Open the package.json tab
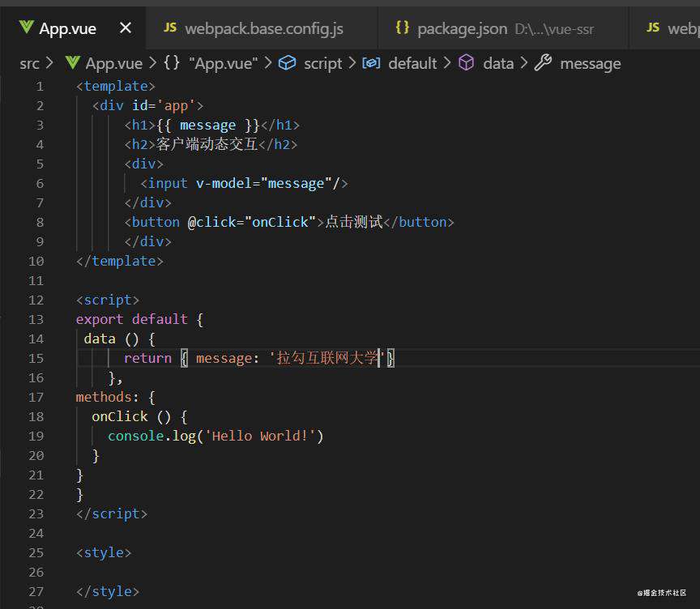Screen dimensions: 700x609 coord(502,28)
